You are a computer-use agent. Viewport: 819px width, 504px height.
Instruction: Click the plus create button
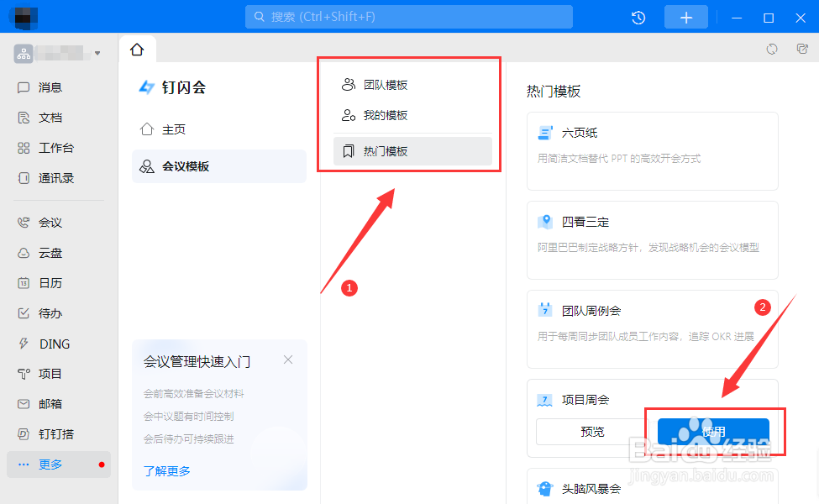(685, 18)
